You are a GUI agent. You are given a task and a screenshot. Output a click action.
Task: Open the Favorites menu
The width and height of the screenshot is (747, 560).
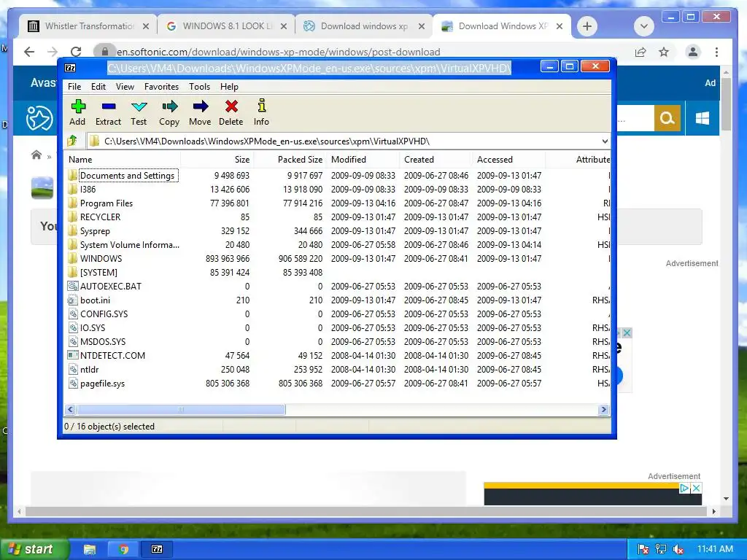161,86
